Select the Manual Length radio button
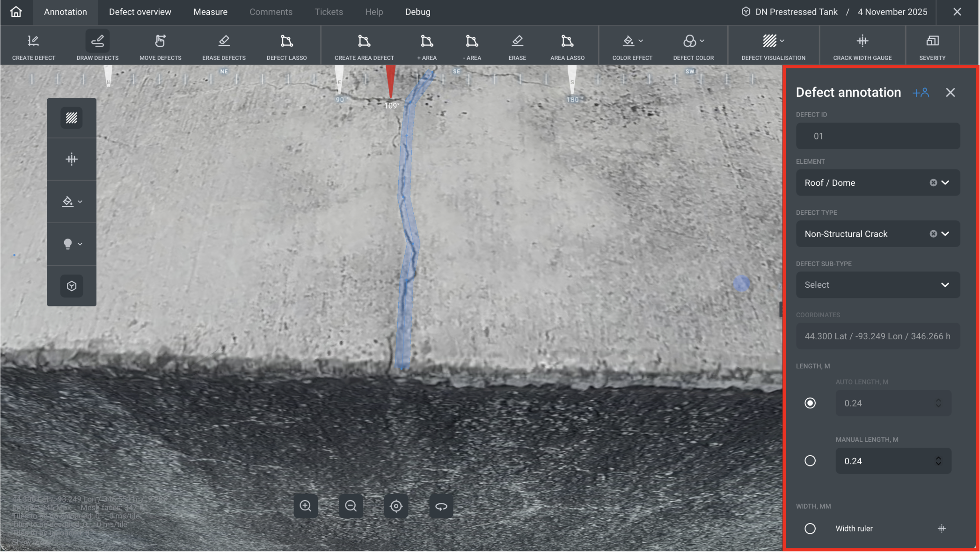This screenshot has height=553, width=980. 810,461
